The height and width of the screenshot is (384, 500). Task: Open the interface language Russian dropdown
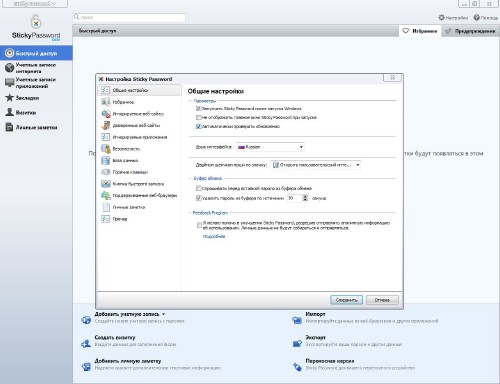pos(270,147)
